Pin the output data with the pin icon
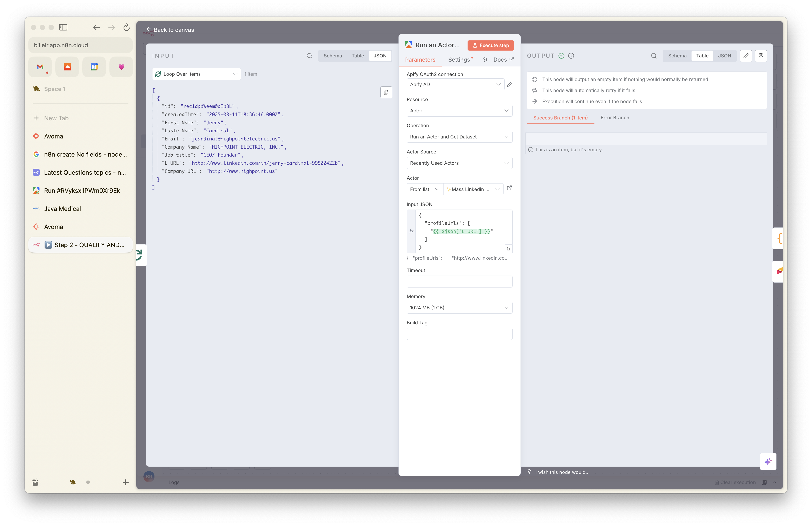The height and width of the screenshot is (526, 812). (761, 56)
